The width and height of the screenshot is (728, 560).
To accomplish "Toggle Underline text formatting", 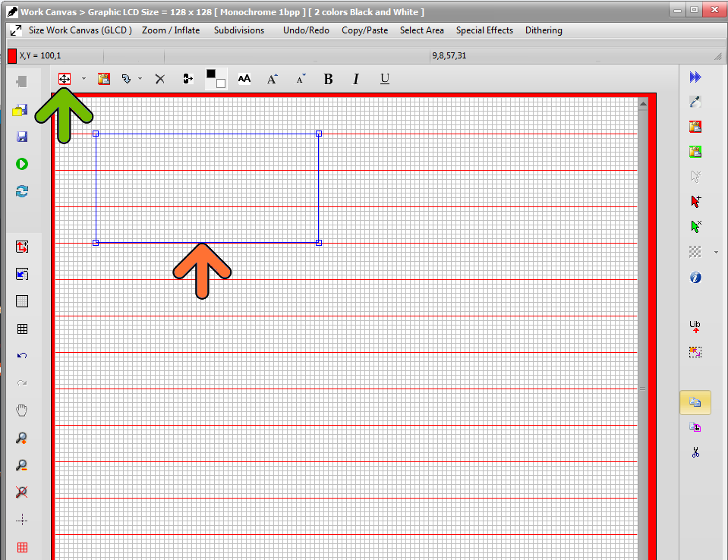I will tap(385, 79).
